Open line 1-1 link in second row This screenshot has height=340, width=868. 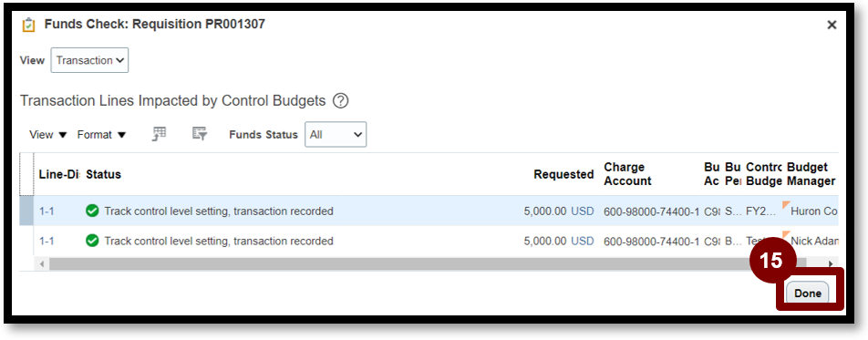[x=46, y=241]
